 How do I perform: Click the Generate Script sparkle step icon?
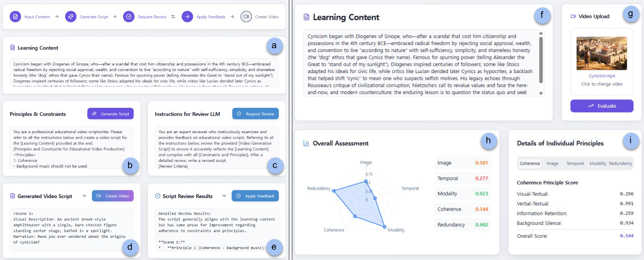click(71, 17)
